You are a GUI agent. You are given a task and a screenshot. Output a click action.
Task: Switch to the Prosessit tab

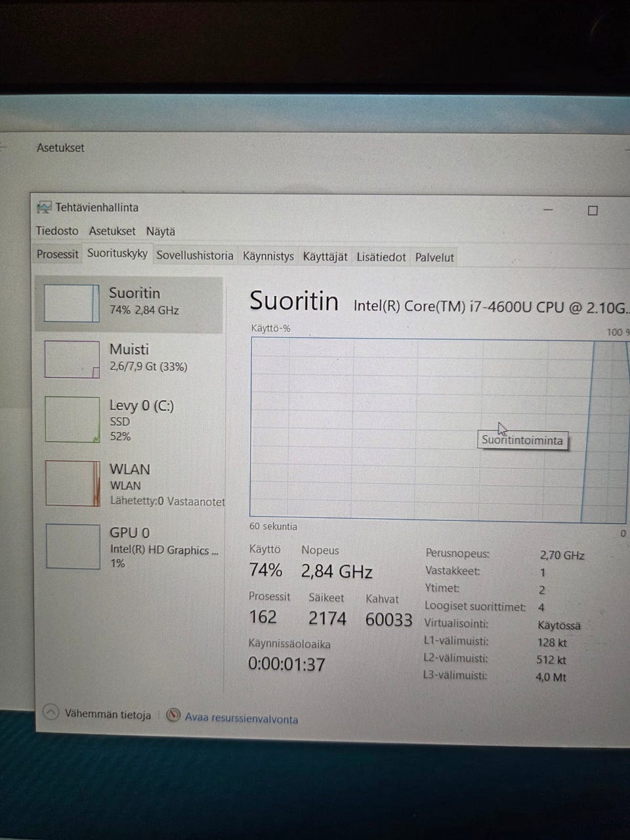click(x=58, y=255)
